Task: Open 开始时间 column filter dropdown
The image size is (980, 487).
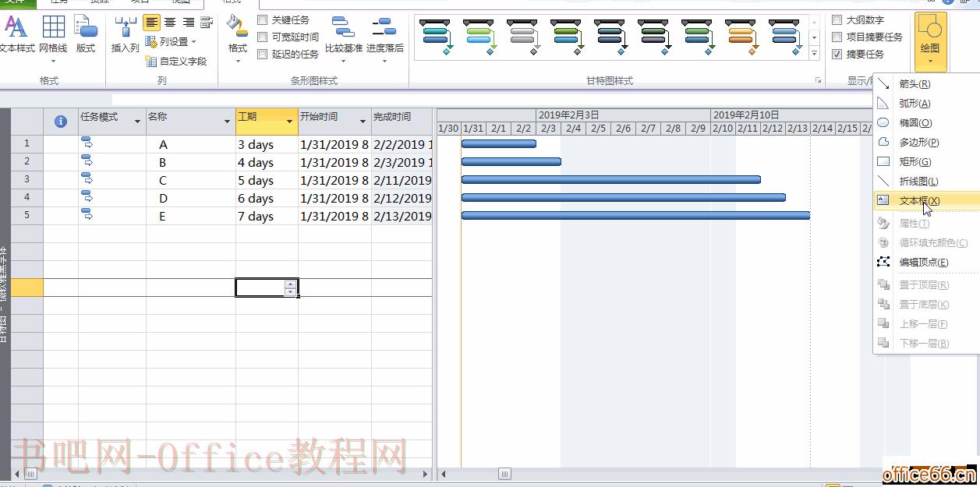Action: point(363,122)
